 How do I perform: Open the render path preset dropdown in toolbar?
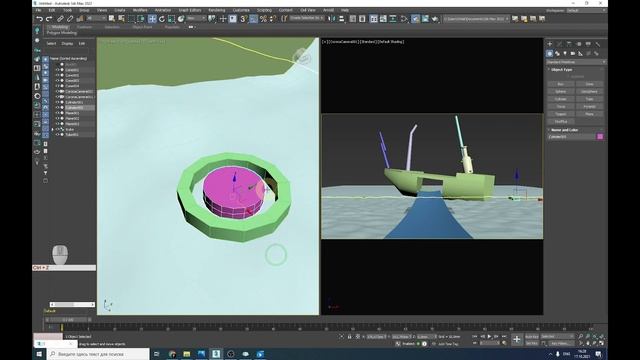pos(476,19)
